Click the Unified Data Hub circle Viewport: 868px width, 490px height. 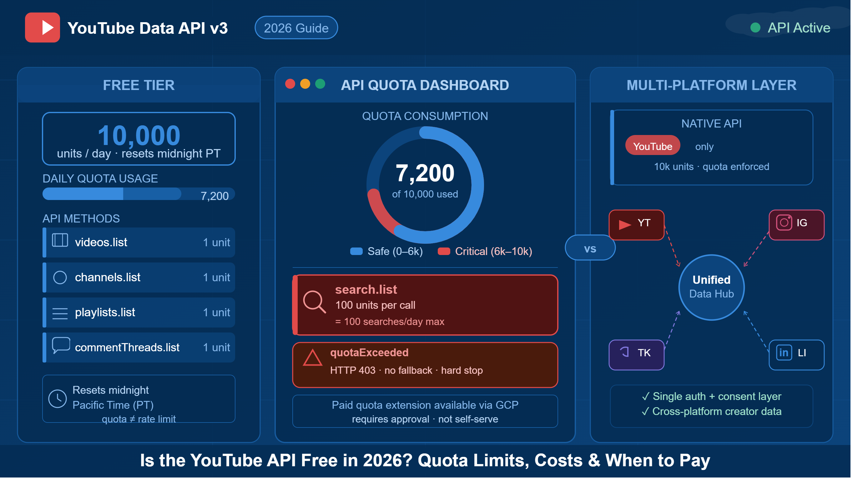[712, 288]
